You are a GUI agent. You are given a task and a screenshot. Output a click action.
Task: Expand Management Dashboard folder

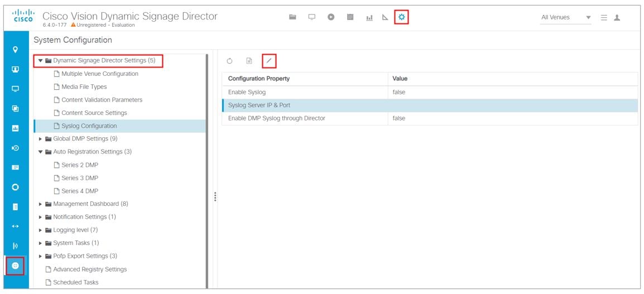40,204
